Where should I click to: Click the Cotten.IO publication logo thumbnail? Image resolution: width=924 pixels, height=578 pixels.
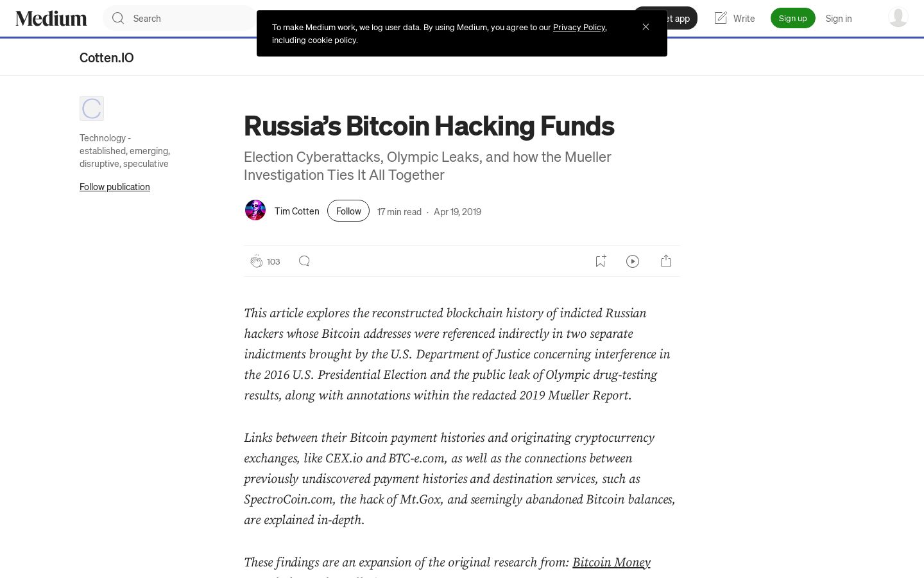coord(92,109)
